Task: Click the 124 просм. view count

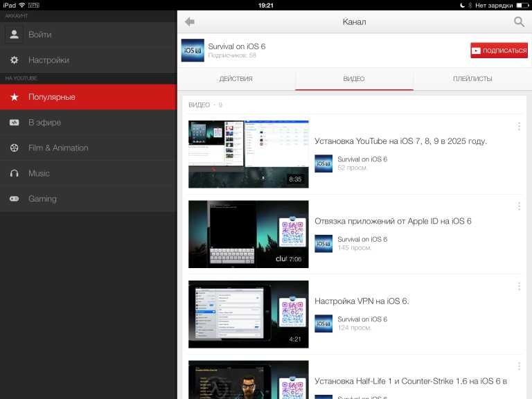Action: (x=354, y=328)
